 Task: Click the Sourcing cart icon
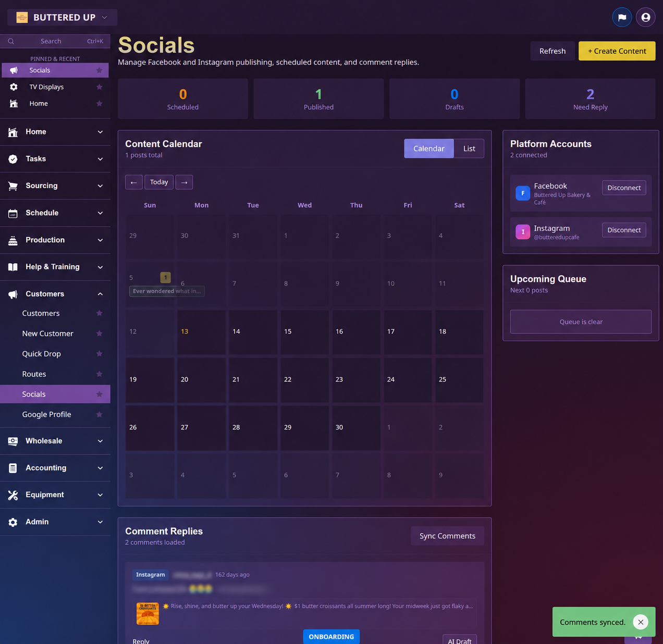coord(13,186)
